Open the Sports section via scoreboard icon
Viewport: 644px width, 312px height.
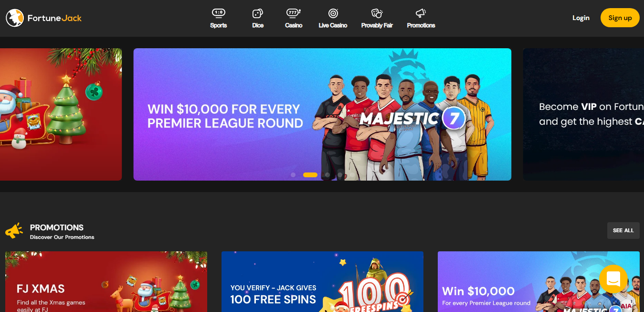[x=219, y=19]
